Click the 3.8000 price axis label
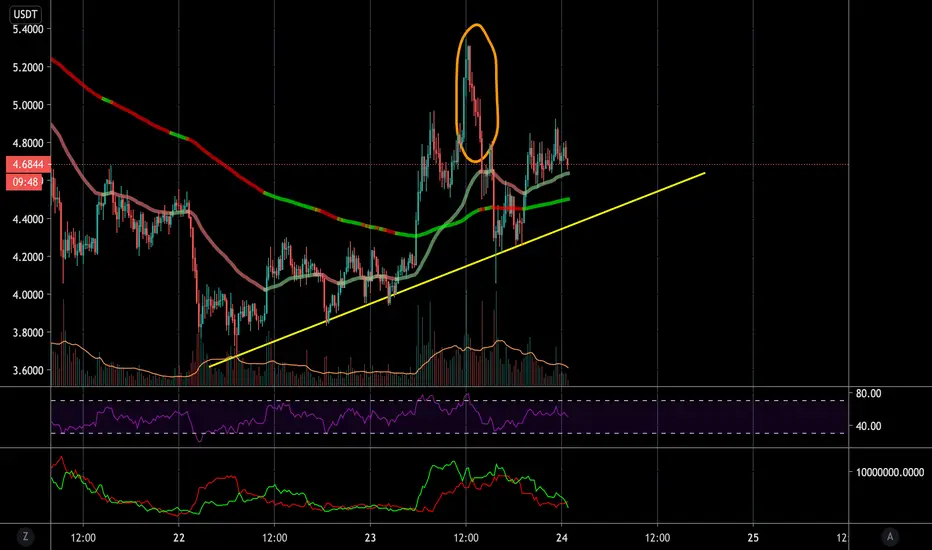 28,332
